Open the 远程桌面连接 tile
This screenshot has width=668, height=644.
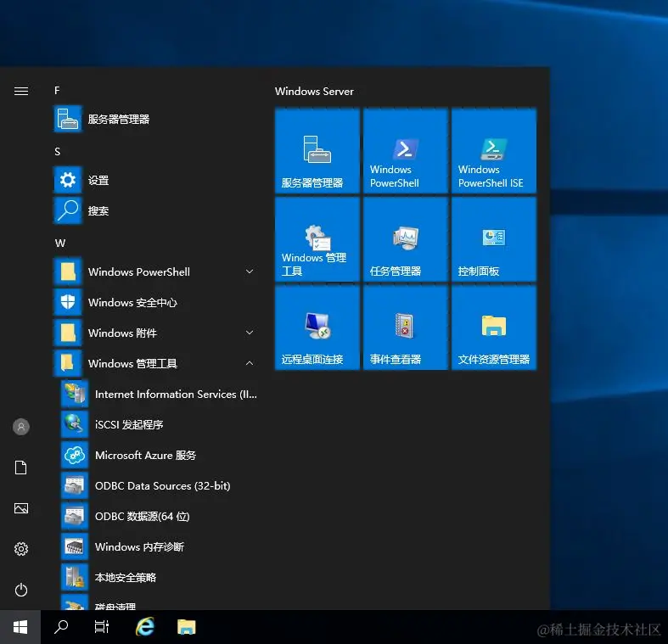coord(317,328)
